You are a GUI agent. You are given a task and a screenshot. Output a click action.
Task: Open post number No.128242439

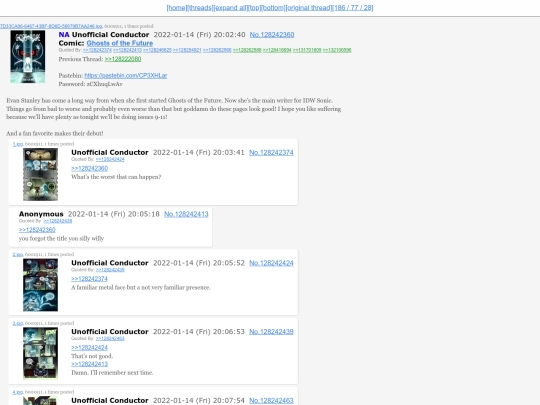point(271,332)
